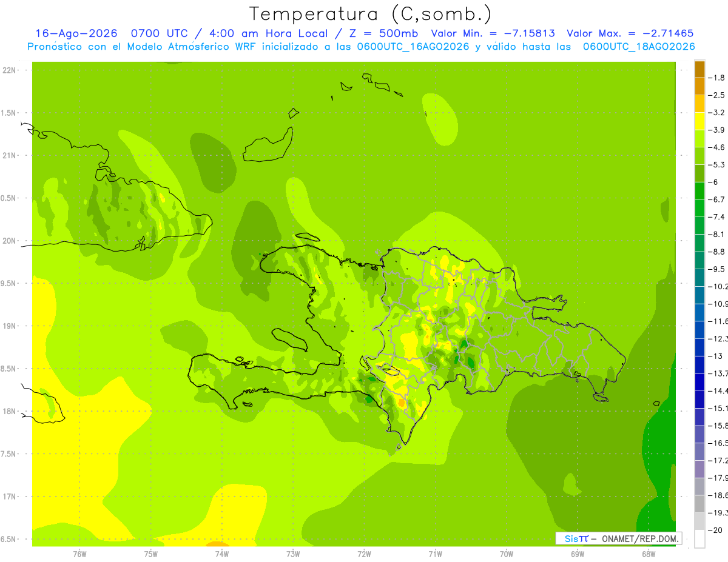The width and height of the screenshot is (728, 562).
Task: Pick the deep blue legend swatch between -13.7 and -14.4
Action: pos(699,382)
